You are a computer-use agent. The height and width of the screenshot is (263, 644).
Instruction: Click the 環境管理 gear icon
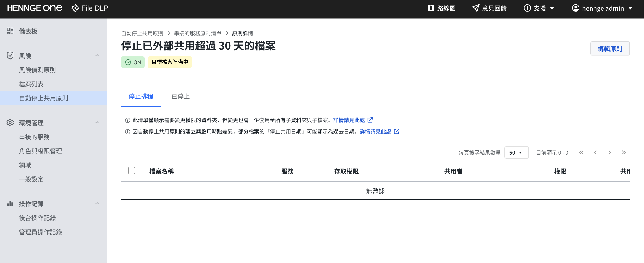[10, 123]
